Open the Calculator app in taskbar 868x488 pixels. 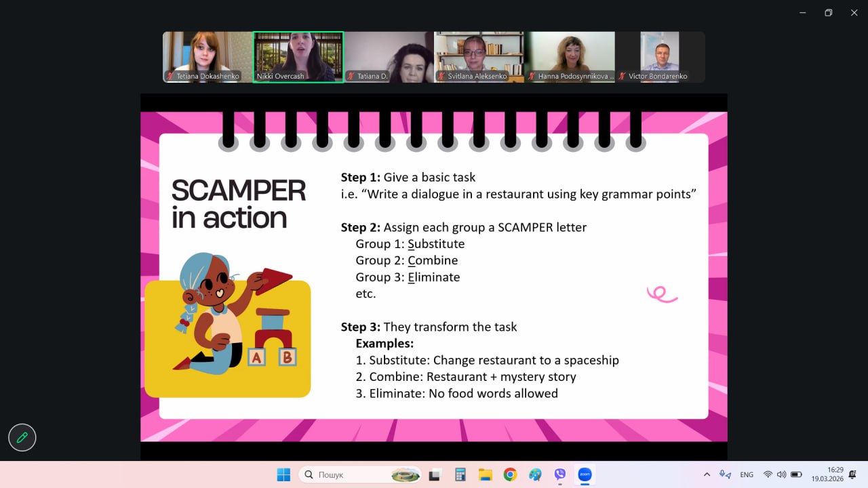point(460,474)
